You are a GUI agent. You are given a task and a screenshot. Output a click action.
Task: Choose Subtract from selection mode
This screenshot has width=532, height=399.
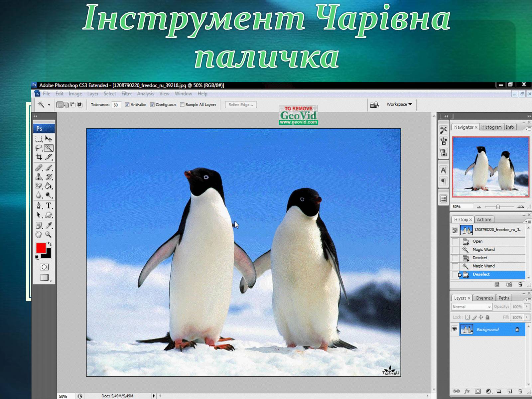(x=73, y=105)
